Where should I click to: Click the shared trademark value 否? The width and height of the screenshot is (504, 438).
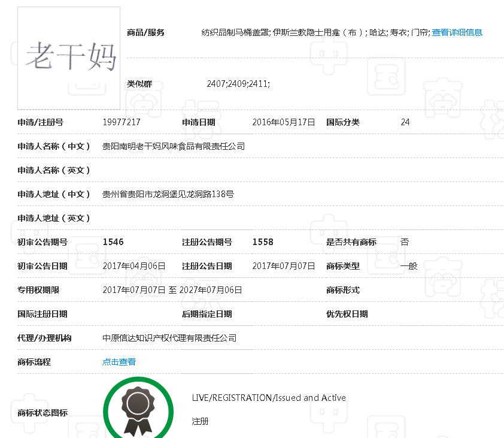pos(405,242)
